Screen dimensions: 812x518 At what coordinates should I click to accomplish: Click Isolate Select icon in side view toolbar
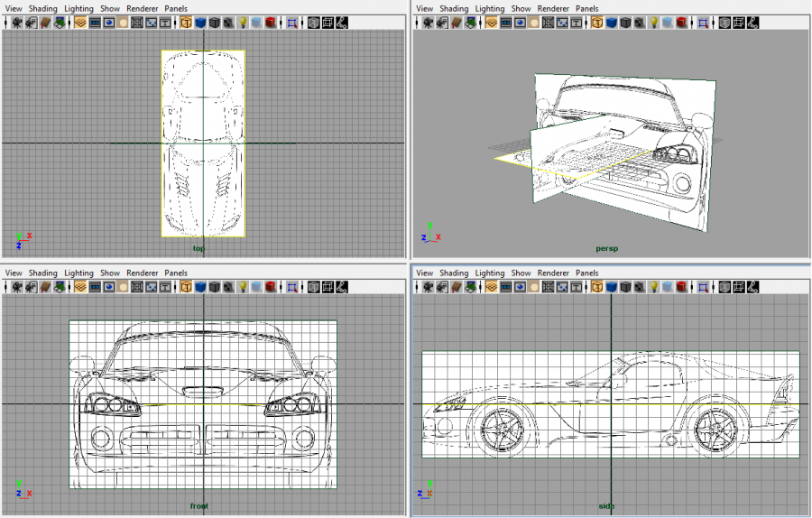click(703, 287)
